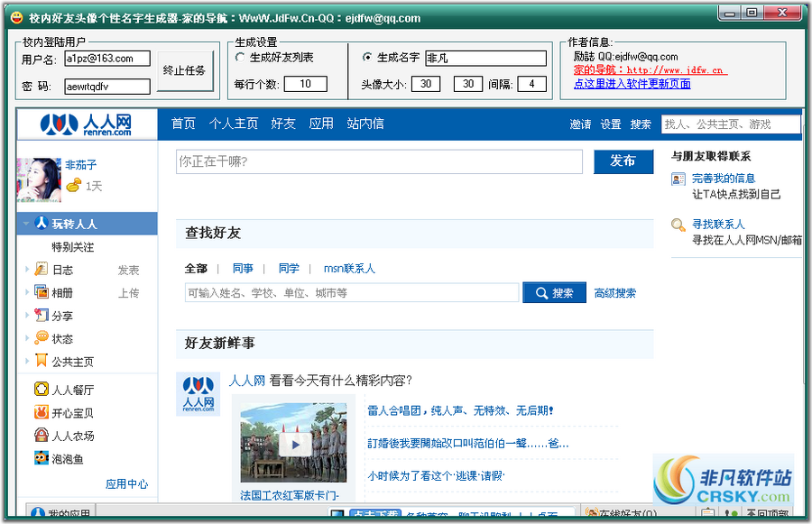
Task: Open the 家的导航 jdfw.cn link
Action: [x=651, y=70]
